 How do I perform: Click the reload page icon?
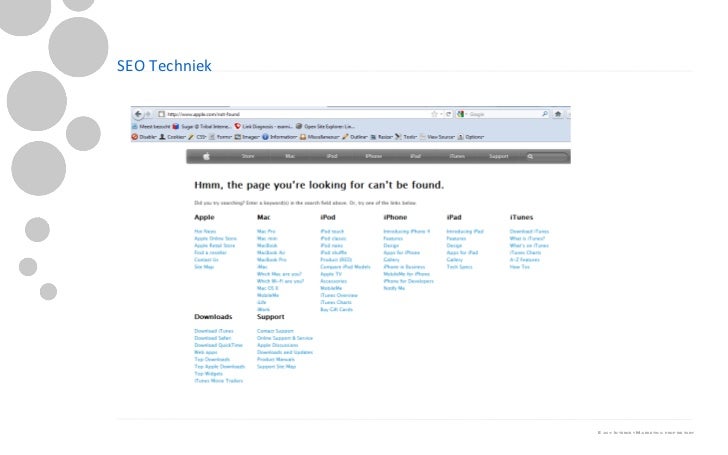point(448,114)
